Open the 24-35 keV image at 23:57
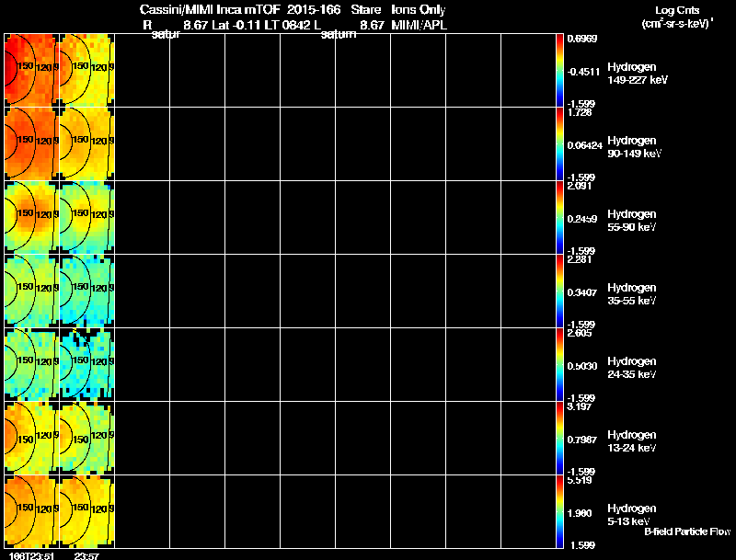This screenshot has height=560, width=736. pos(86,364)
